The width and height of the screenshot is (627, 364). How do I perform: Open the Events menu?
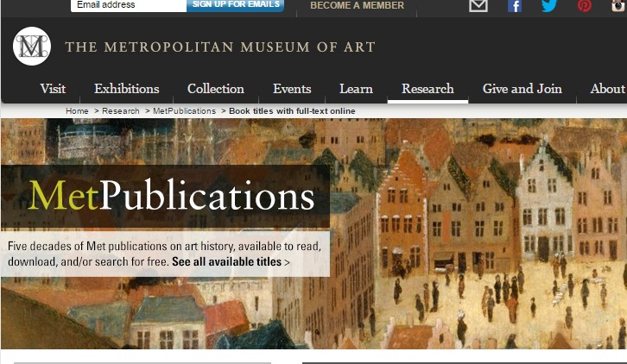pyautogui.click(x=292, y=89)
